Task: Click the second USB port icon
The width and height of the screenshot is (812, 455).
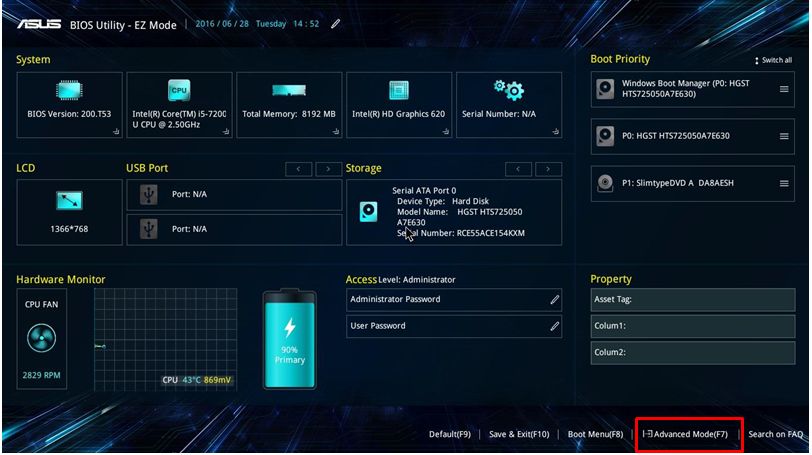Action: [x=149, y=229]
